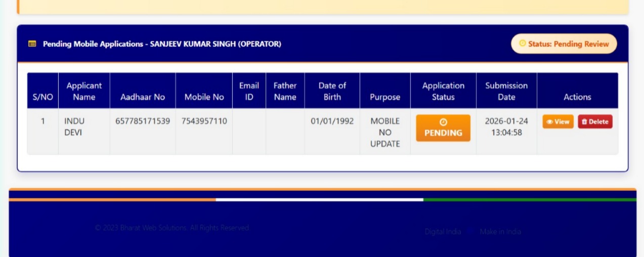
Task: Click the eye icon to view application
Action: (x=549, y=122)
